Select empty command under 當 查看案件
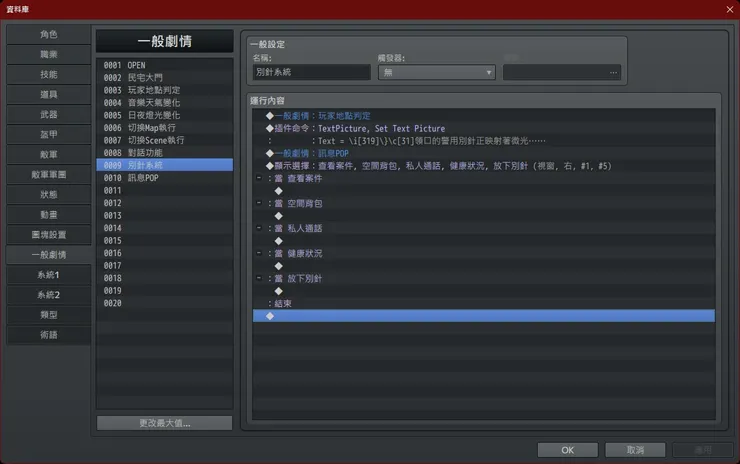Image resolution: width=740 pixels, height=464 pixels. pyautogui.click(x=484, y=191)
